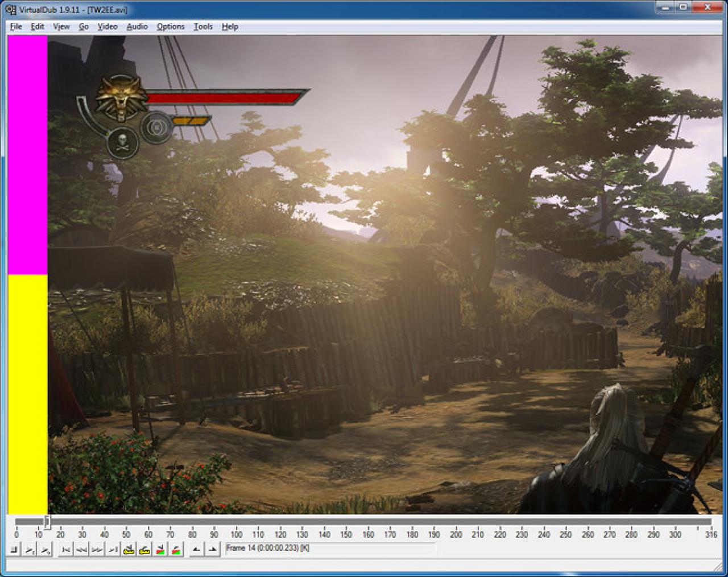Image resolution: width=728 pixels, height=577 pixels.
Task: Open the Tools menu
Action: [x=203, y=26]
